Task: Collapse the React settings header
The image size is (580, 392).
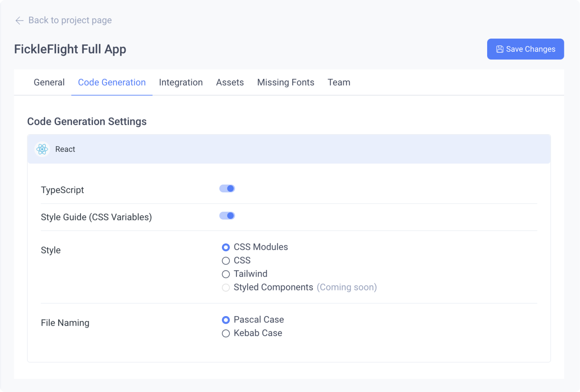Action: (289, 149)
